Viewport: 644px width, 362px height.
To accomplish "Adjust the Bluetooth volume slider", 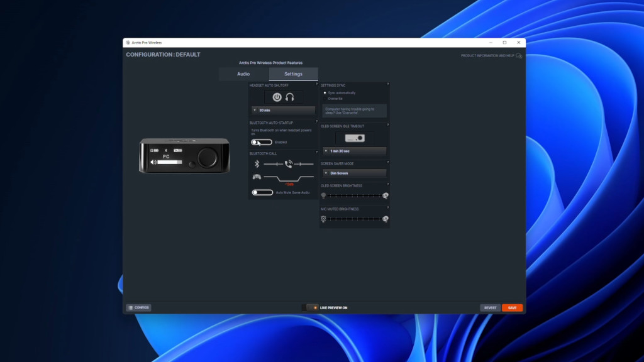I will [273, 164].
